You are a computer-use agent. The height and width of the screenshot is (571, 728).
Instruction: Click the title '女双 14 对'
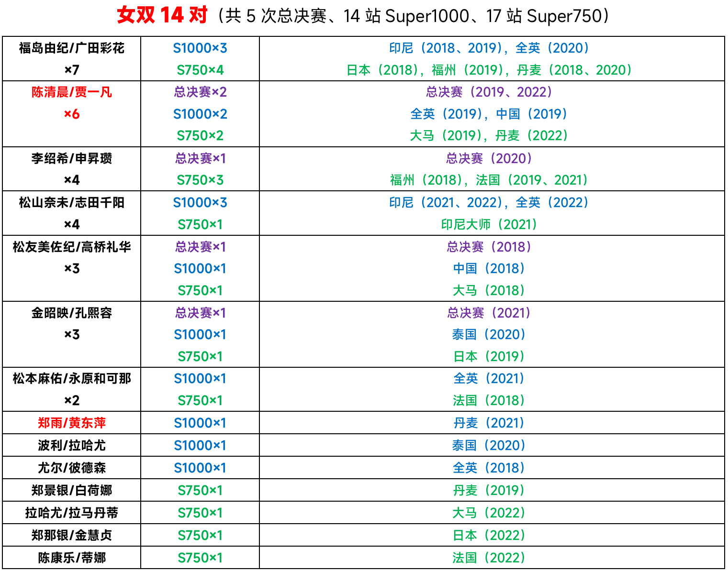coord(162,15)
